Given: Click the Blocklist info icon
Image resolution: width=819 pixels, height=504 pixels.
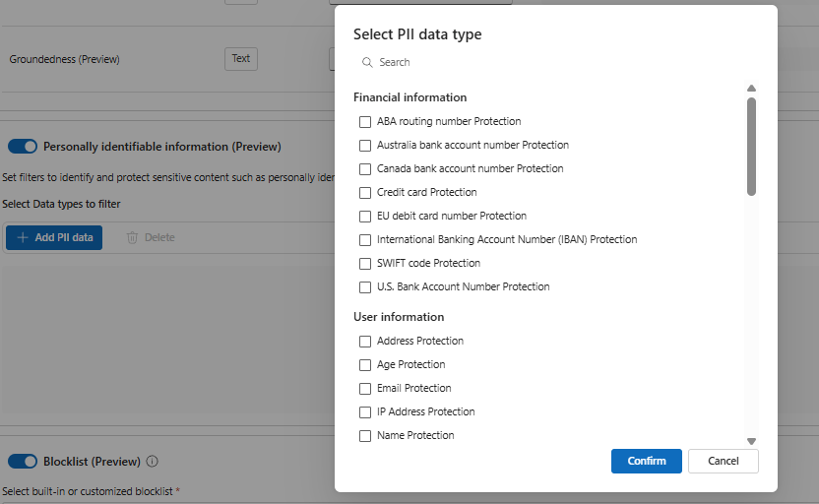Looking at the screenshot, I should [x=153, y=462].
